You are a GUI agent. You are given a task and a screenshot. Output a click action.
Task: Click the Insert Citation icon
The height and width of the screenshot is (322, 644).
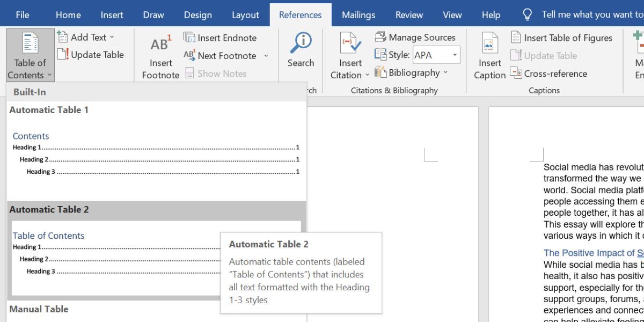pos(350,44)
